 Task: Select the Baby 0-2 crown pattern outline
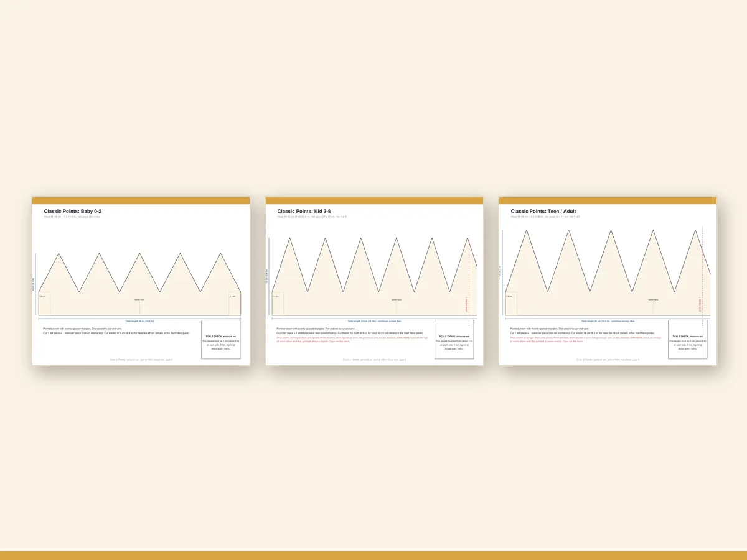click(x=139, y=284)
